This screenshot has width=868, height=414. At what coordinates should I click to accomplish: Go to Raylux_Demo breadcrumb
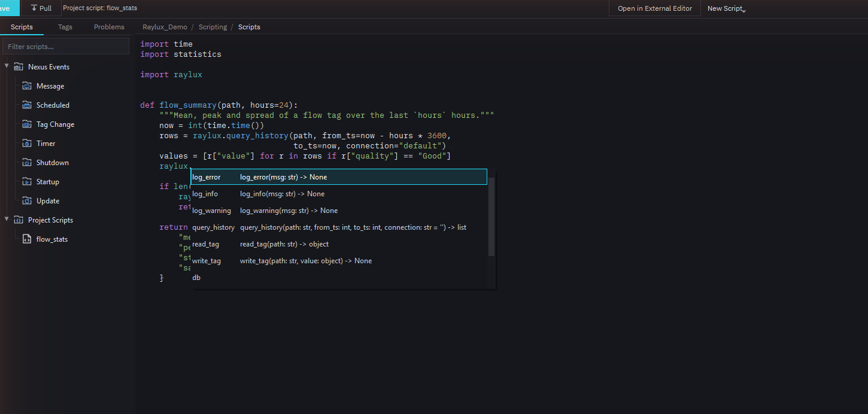point(165,27)
